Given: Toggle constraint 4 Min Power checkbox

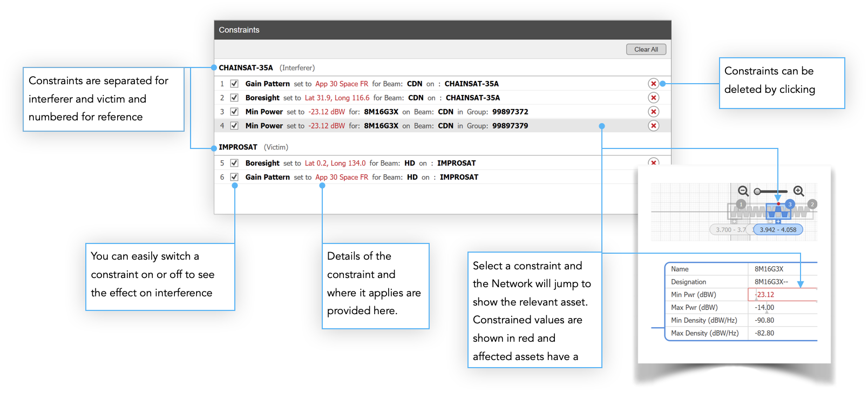Looking at the screenshot, I should tap(234, 126).
